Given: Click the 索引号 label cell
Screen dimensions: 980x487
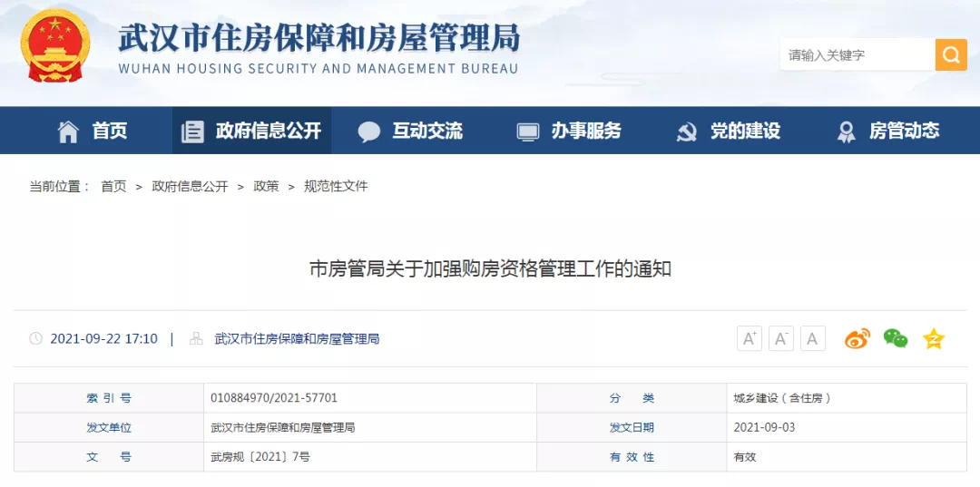Looking at the screenshot, I should [109, 398].
